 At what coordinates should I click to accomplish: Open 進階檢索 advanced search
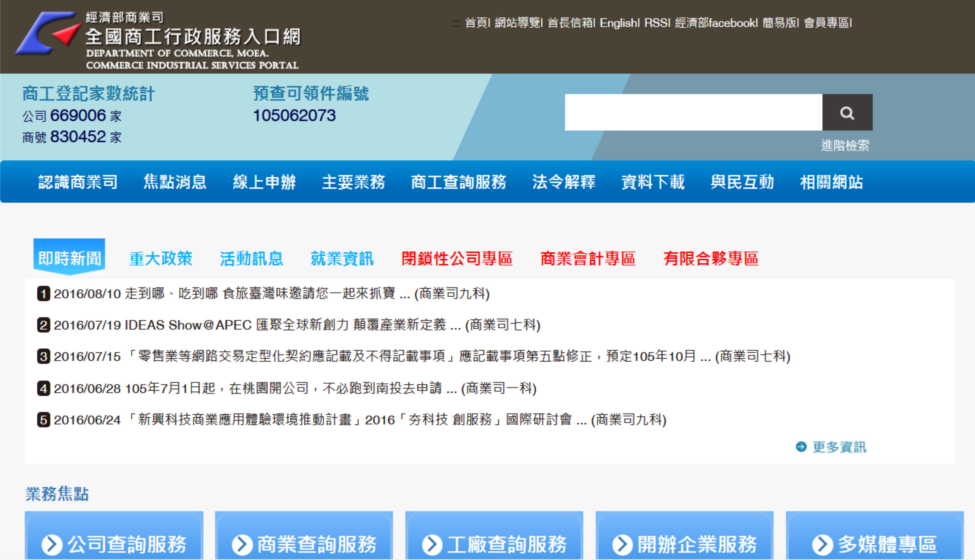pyautogui.click(x=845, y=145)
